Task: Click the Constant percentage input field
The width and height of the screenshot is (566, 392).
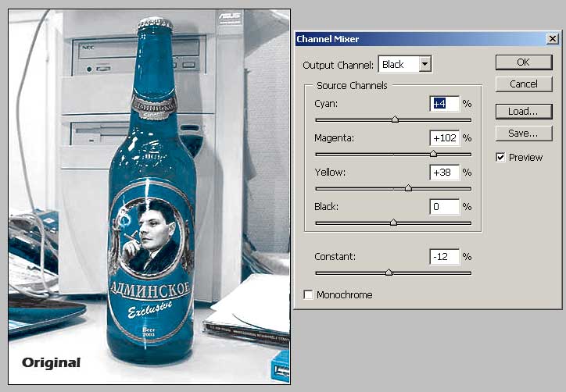Action: (x=444, y=257)
